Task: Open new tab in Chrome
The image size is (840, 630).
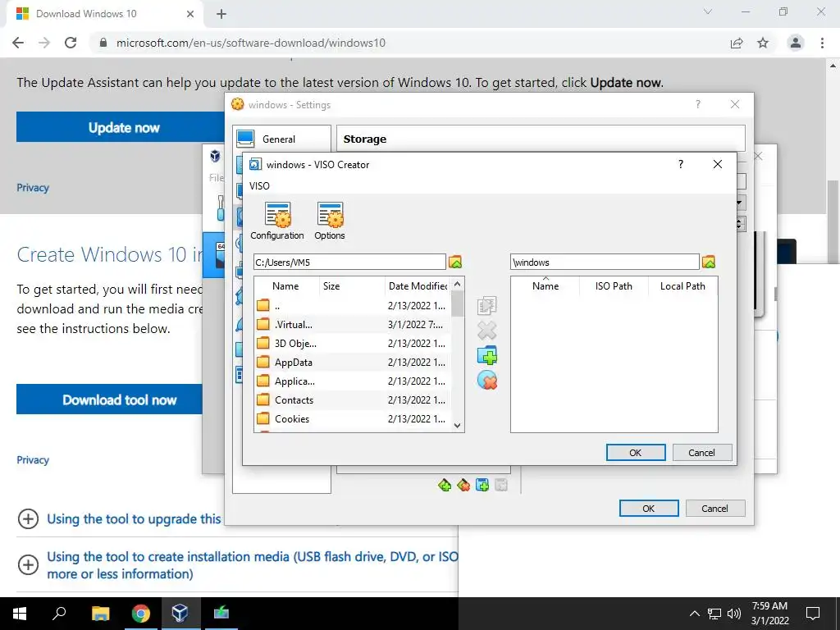Action: [221, 14]
